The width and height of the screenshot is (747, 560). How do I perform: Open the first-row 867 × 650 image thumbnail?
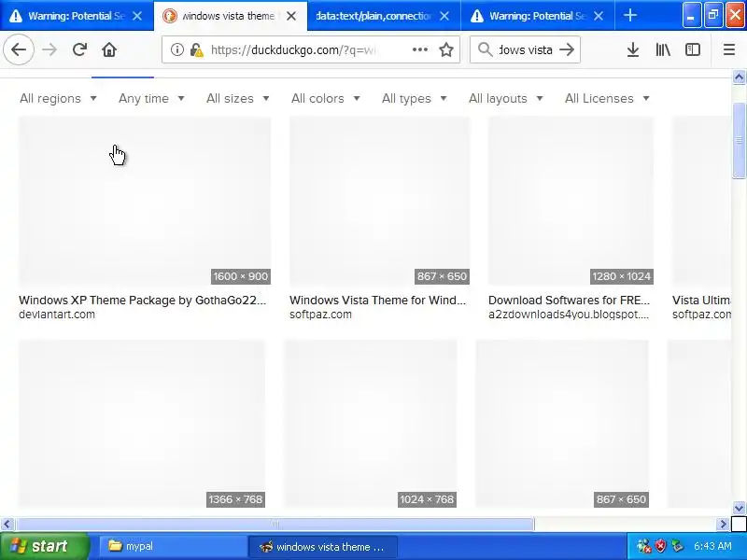click(379, 201)
